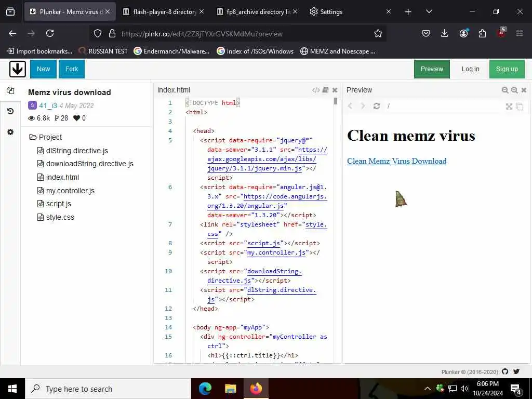The height and width of the screenshot is (399, 532).
Task: Open the Firefox hamburger menu
Action: pos(520,33)
